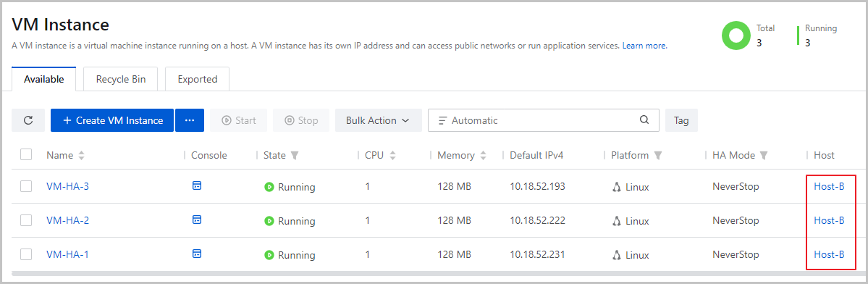Click the refresh icon button

(28, 120)
